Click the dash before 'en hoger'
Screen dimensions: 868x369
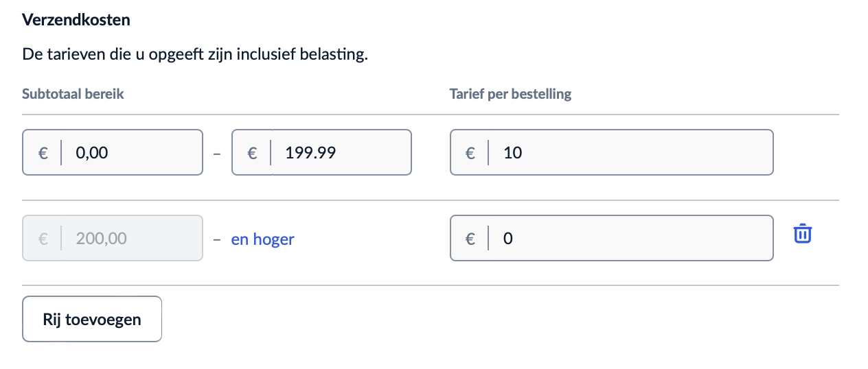pos(217,239)
